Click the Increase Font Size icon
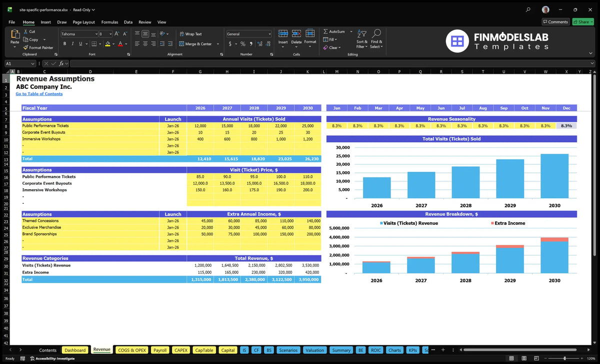Viewport: 600px width, 364px height. tap(117, 34)
